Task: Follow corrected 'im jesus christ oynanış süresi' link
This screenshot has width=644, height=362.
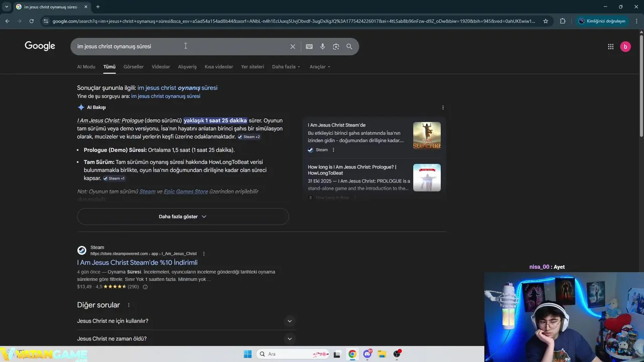Action: [177, 87]
